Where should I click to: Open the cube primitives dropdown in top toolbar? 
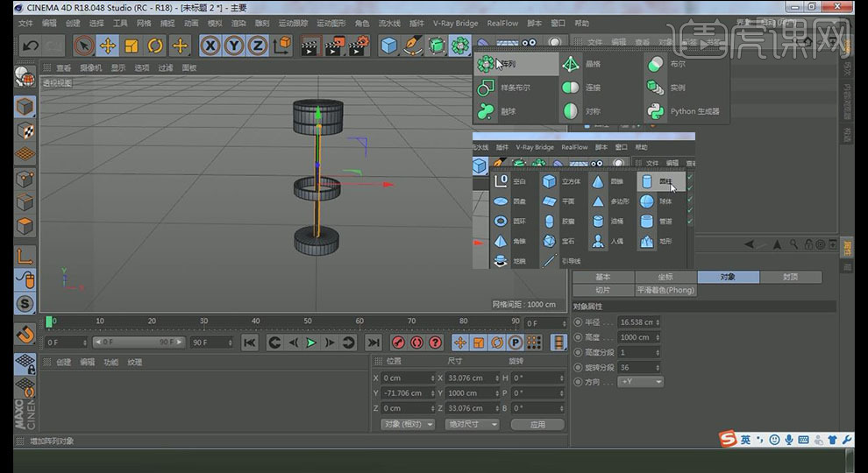(388, 46)
